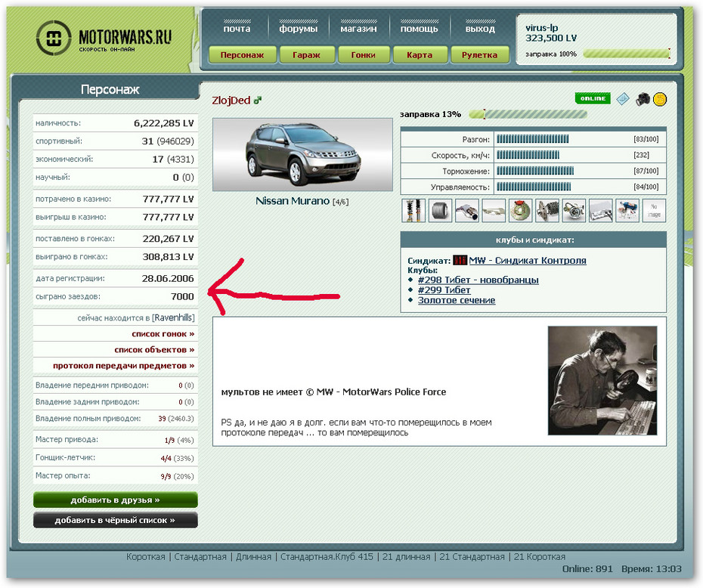Click the MotorWars.ru logo
This screenshot has height=588, width=703.
coord(104,38)
